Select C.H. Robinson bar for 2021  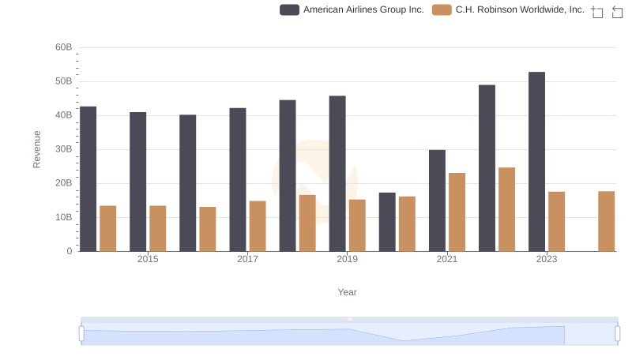click(457, 212)
